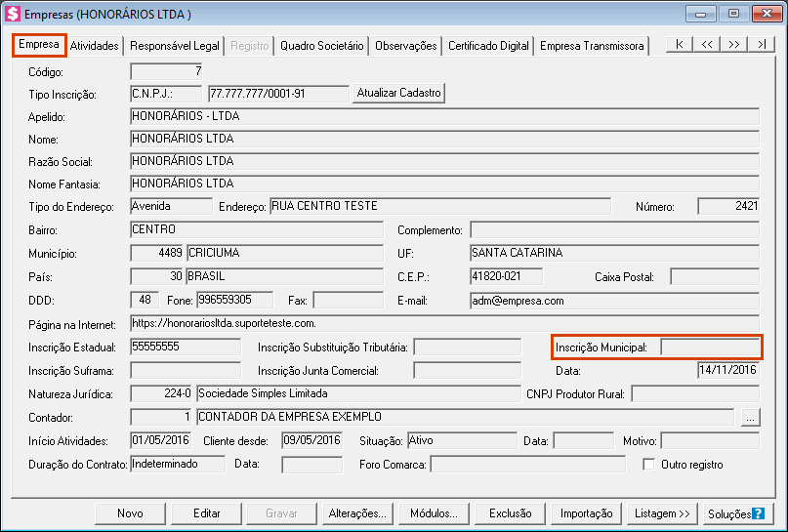Advance with the >> navigation arrow

click(x=733, y=45)
